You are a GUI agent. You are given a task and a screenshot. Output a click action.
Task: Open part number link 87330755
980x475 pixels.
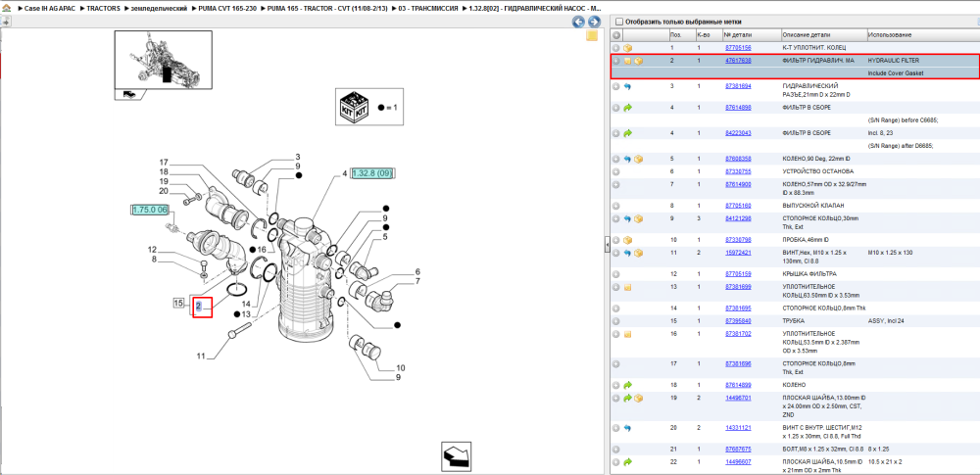[738, 170]
